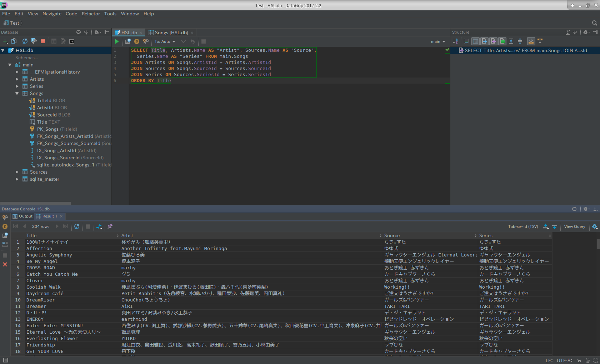Image resolution: width=600 pixels, height=364 pixels.
Task: Select the Result 1 tab
Action: (x=50, y=216)
